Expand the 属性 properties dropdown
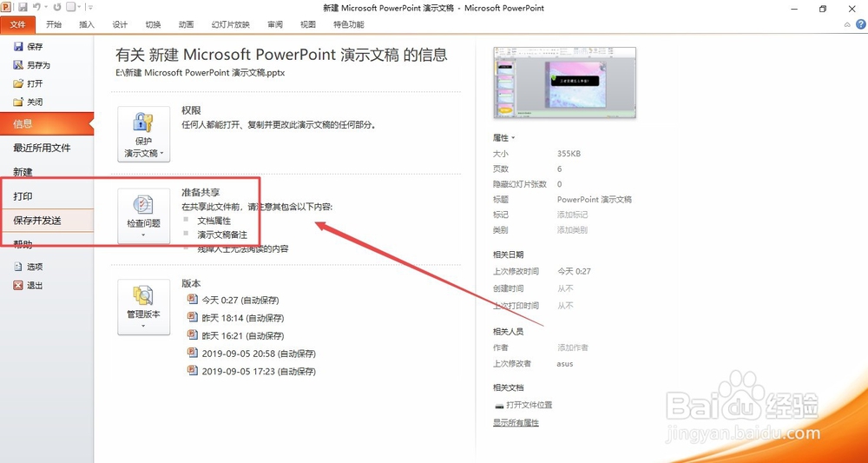The image size is (868, 463). coord(503,138)
